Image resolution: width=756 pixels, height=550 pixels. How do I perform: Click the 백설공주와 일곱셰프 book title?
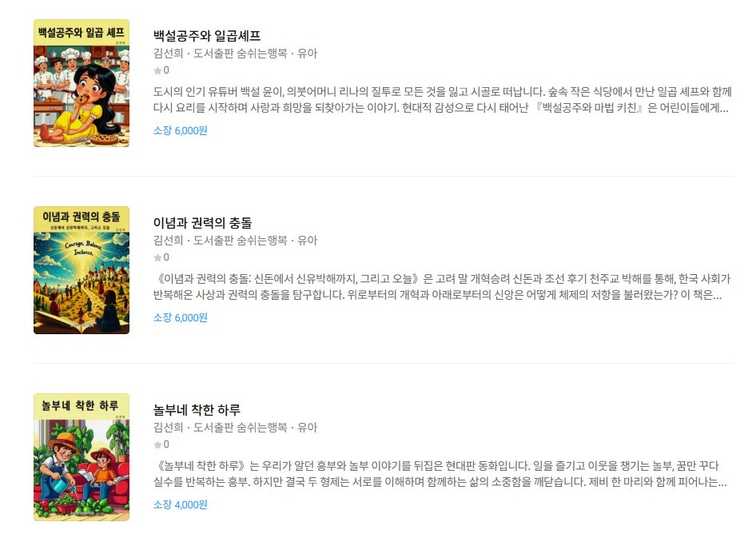207,36
